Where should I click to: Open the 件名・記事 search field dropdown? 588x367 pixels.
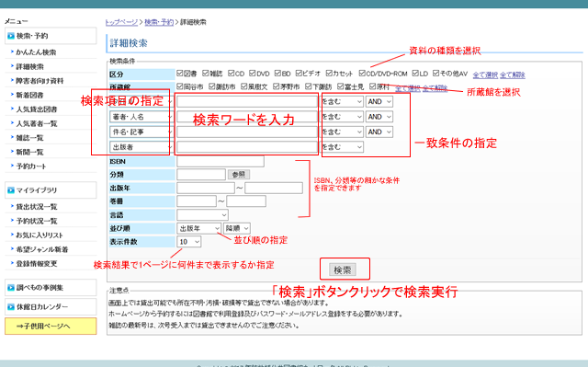141,132
